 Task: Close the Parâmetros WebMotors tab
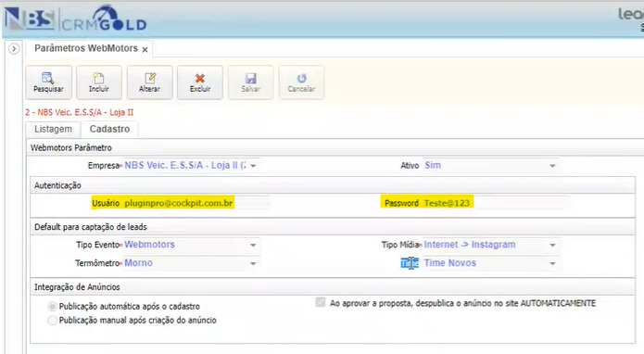tap(145, 50)
